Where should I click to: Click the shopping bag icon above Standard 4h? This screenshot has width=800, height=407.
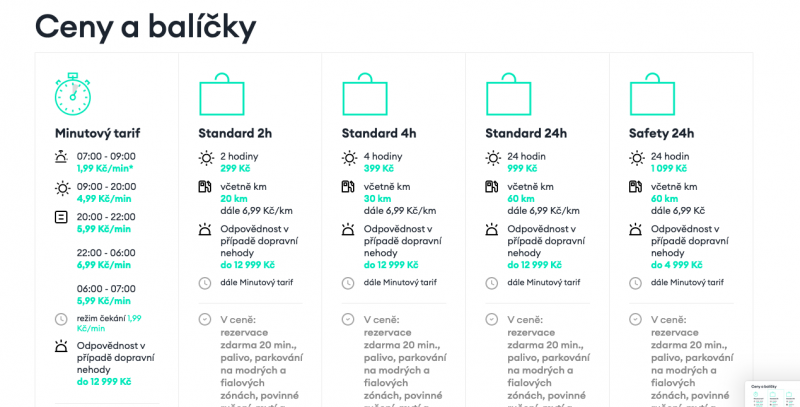pos(365,94)
